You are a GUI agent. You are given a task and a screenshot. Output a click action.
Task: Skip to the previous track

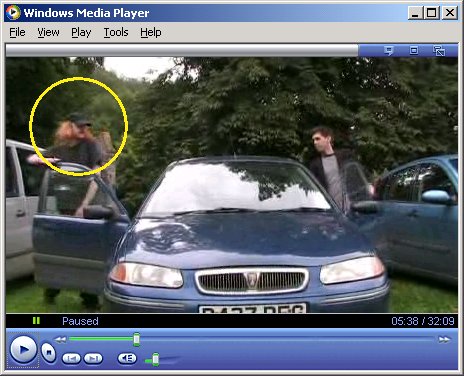coord(71,359)
